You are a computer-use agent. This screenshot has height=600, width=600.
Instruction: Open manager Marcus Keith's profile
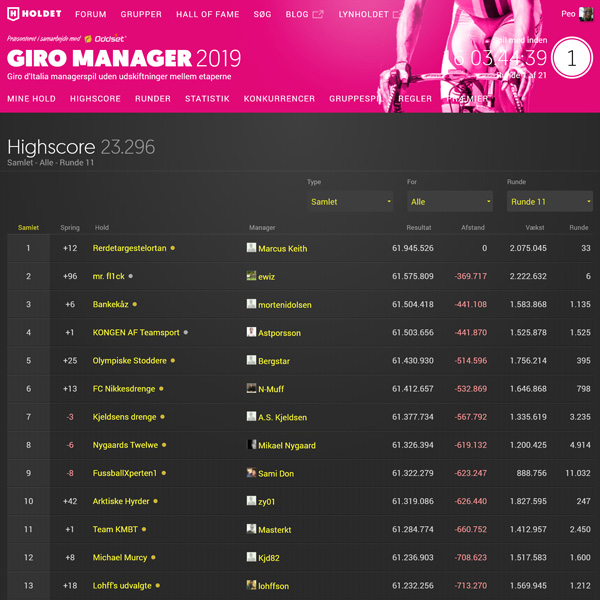point(282,248)
